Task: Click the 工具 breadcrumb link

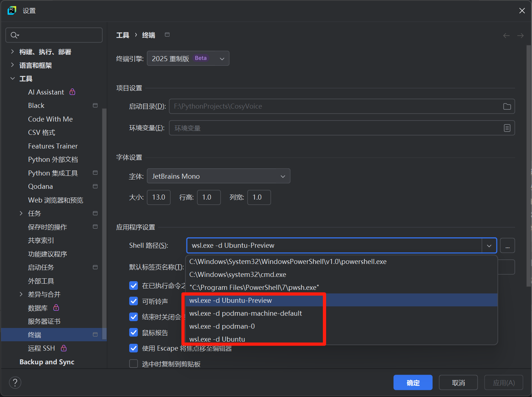Action: tap(122, 35)
